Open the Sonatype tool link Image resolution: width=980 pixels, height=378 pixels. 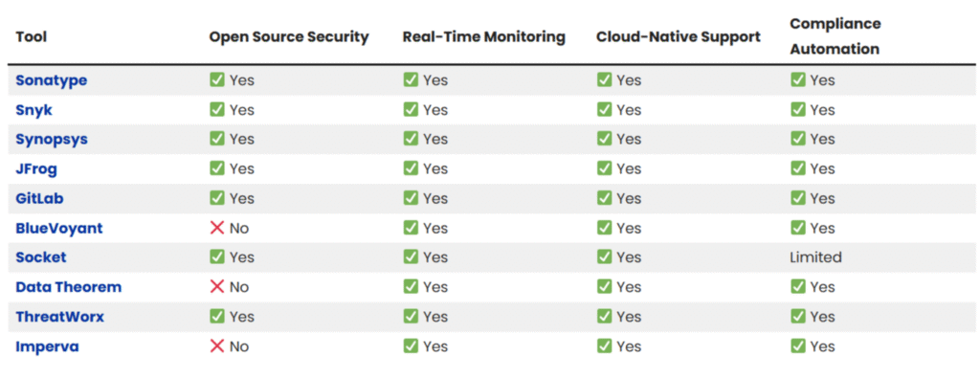(x=52, y=80)
